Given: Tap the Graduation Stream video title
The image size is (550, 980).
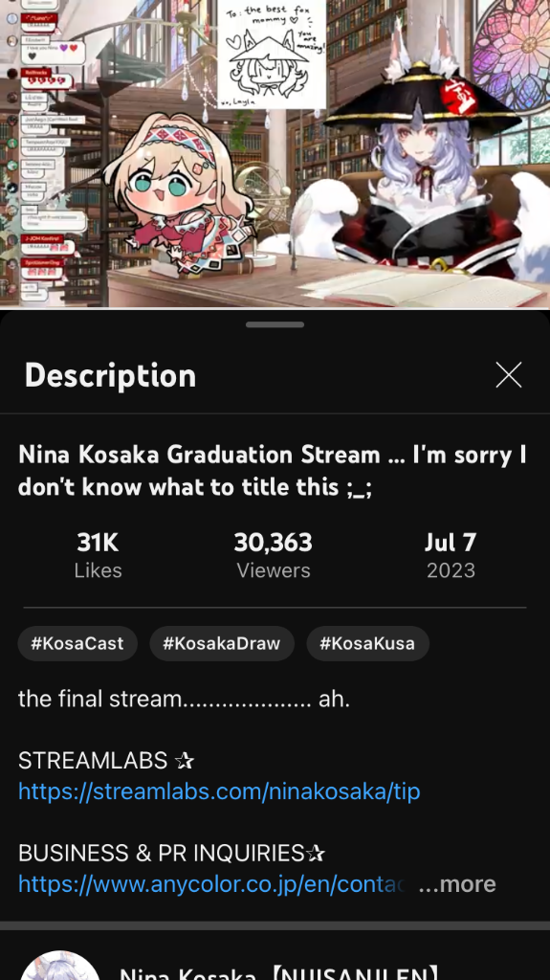Looking at the screenshot, I should pyautogui.click(x=273, y=471).
